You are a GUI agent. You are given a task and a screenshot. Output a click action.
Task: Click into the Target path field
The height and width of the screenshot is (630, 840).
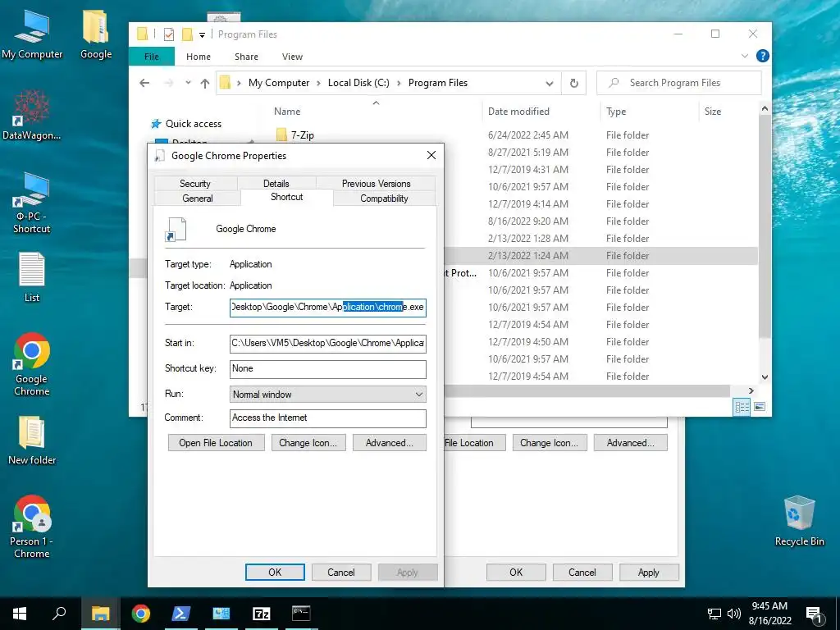point(328,308)
